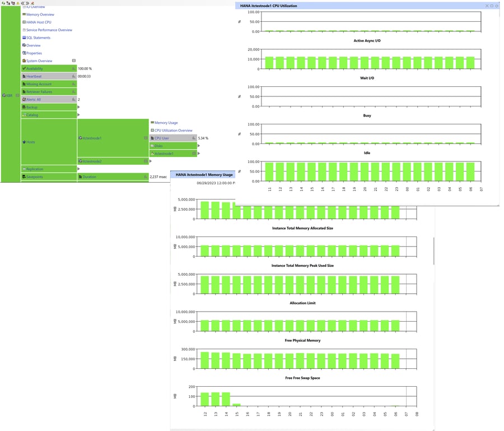Click the refresh arrows toolbar icon

(3, 3)
